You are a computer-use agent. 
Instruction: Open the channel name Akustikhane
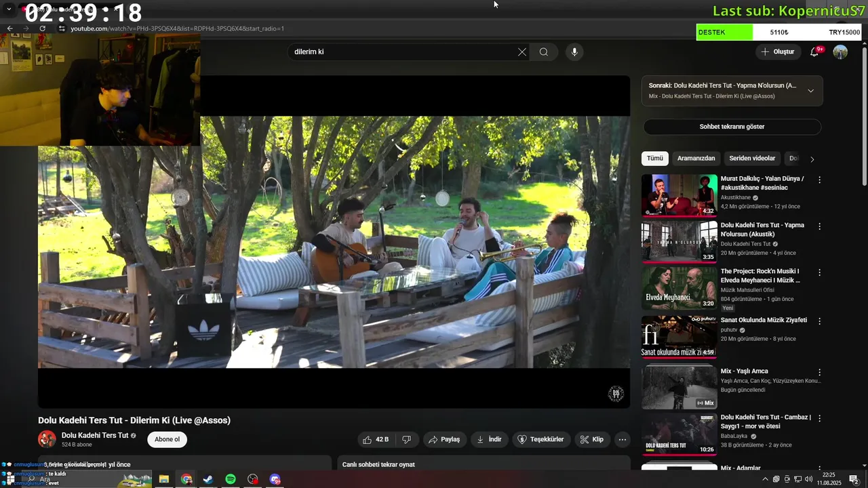pyautogui.click(x=736, y=197)
